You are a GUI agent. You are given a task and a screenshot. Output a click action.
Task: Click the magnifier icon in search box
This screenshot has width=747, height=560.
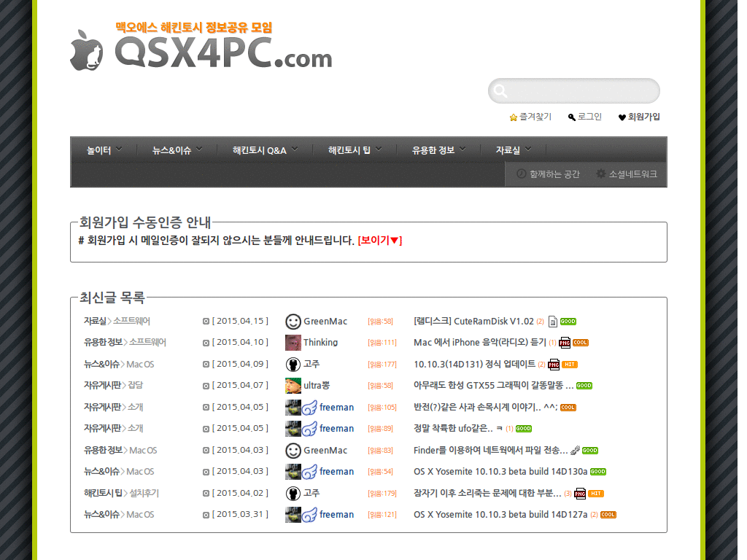[x=500, y=90]
